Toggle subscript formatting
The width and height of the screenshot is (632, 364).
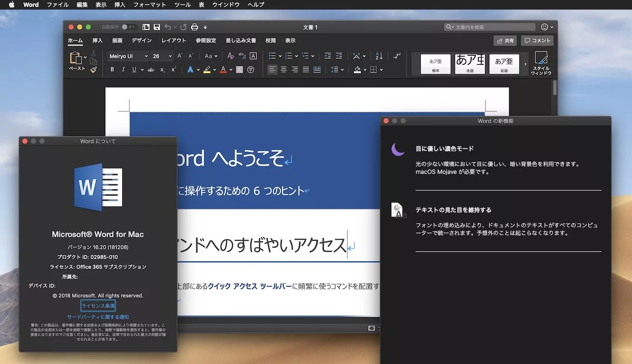click(163, 70)
